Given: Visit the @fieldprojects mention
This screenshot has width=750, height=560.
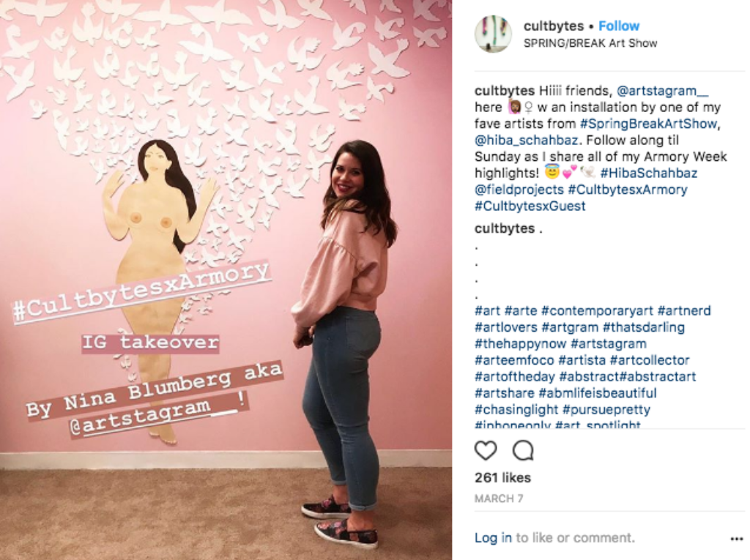Looking at the screenshot, I should pyautogui.click(x=519, y=190).
